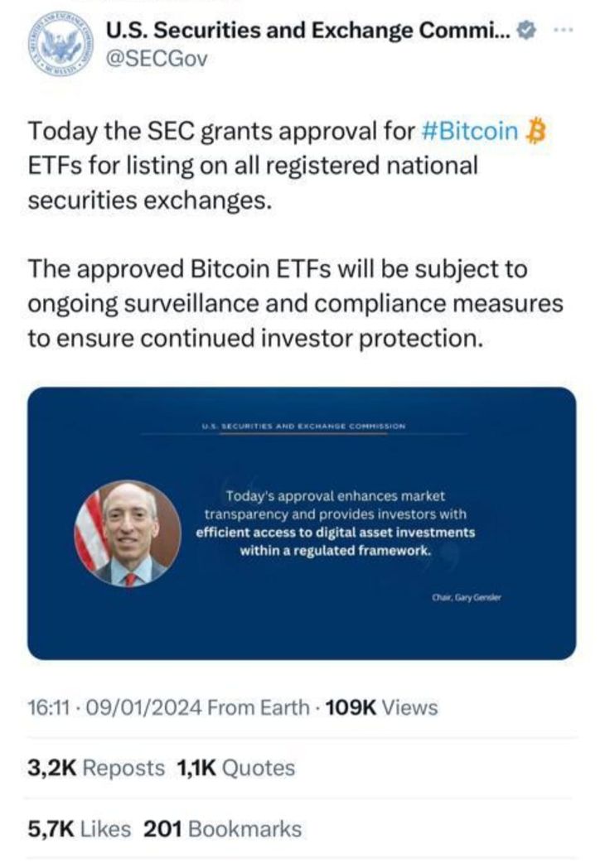
Task: Open the SEC profile avatar
Action: [x=61, y=41]
